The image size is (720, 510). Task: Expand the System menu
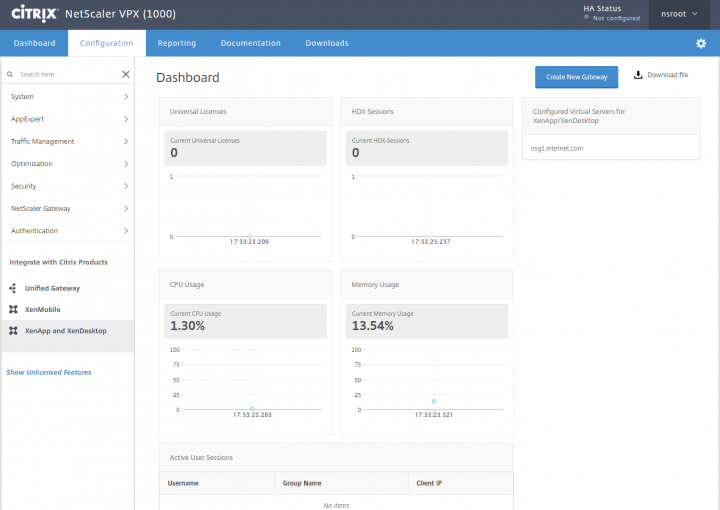67,97
